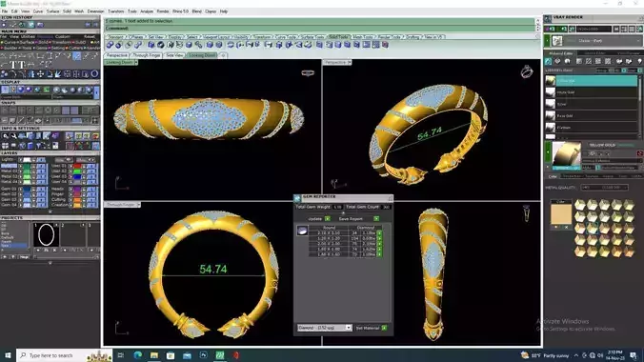Image resolution: width=644 pixels, height=362 pixels.
Task: Open the Transform menu
Action: [115, 11]
